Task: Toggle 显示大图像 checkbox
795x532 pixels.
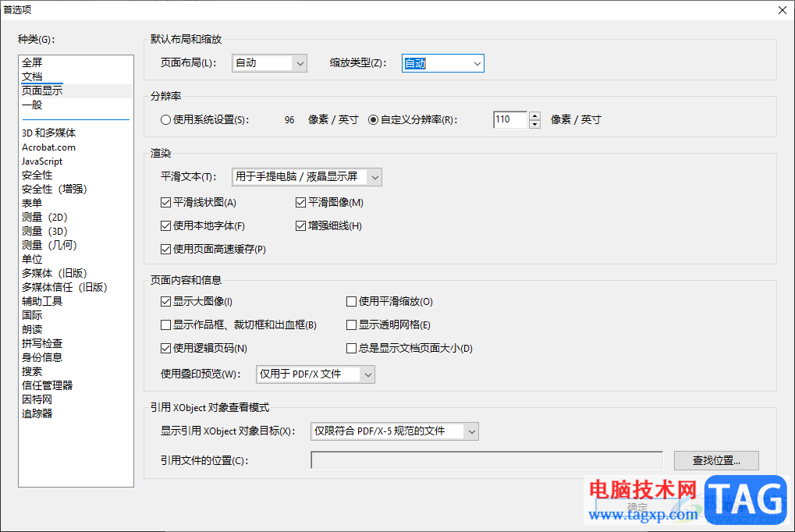Action: (x=166, y=302)
